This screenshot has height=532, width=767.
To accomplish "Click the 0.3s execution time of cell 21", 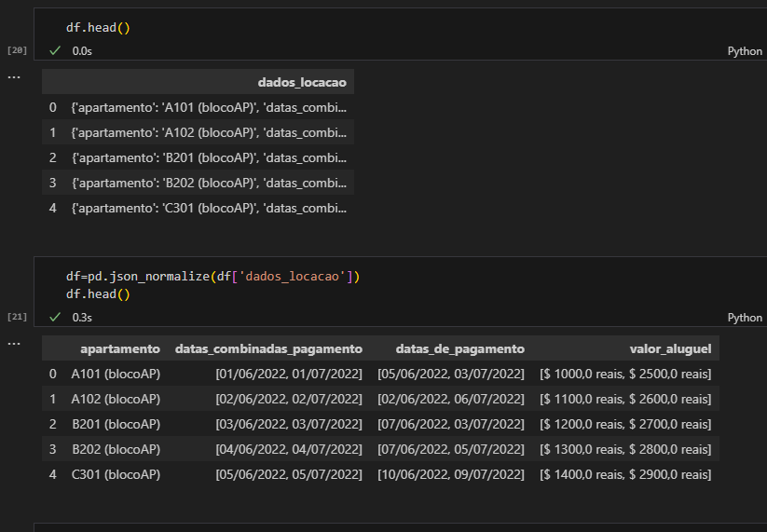I will point(82,318).
